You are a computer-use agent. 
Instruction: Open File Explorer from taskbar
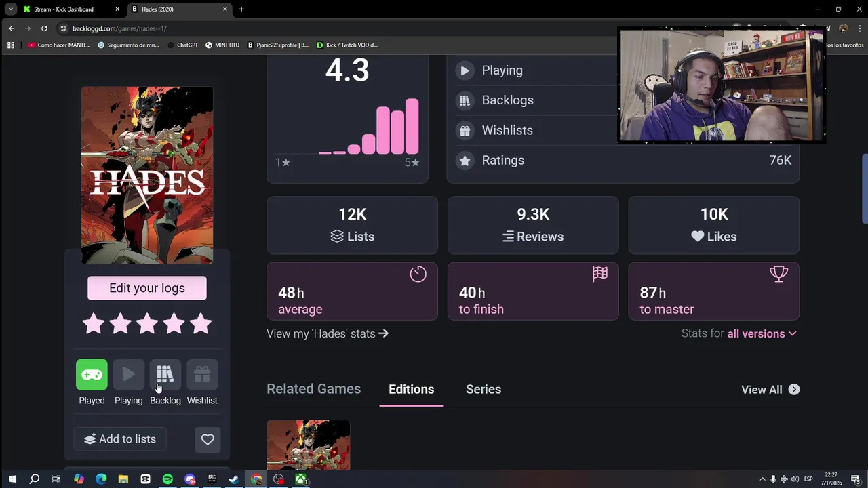pyautogui.click(x=123, y=479)
